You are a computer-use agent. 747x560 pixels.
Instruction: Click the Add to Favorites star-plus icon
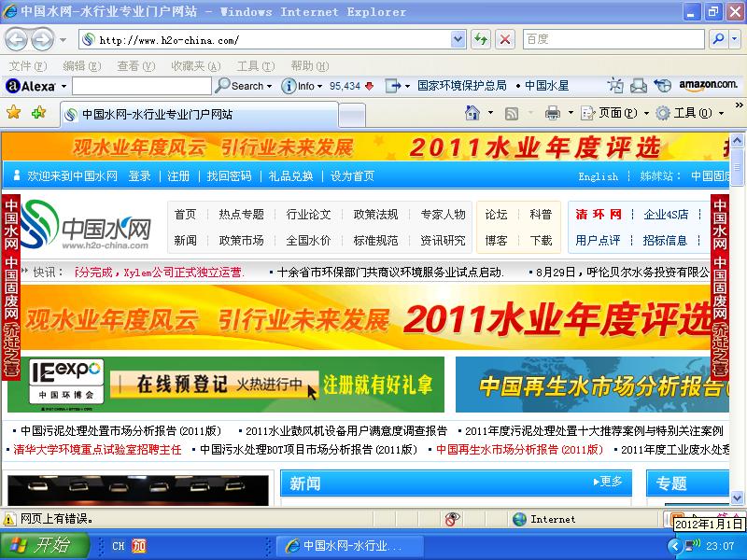tap(38, 113)
